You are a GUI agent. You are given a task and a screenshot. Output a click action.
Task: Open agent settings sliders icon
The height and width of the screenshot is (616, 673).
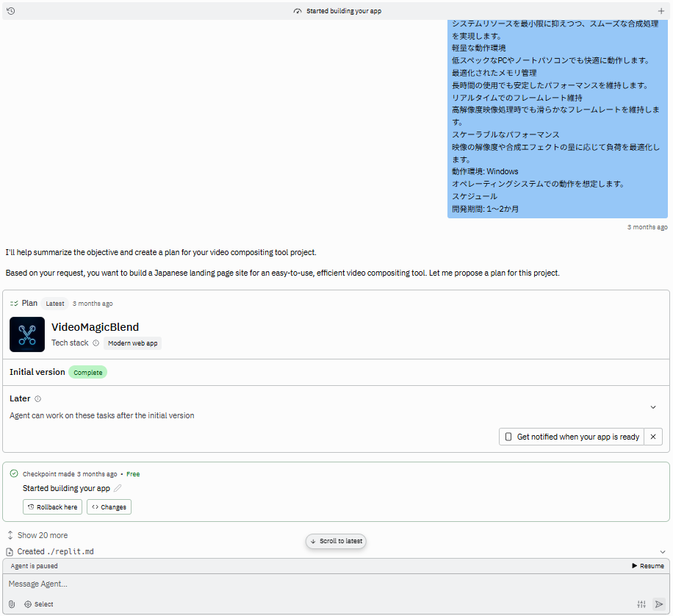[641, 604]
